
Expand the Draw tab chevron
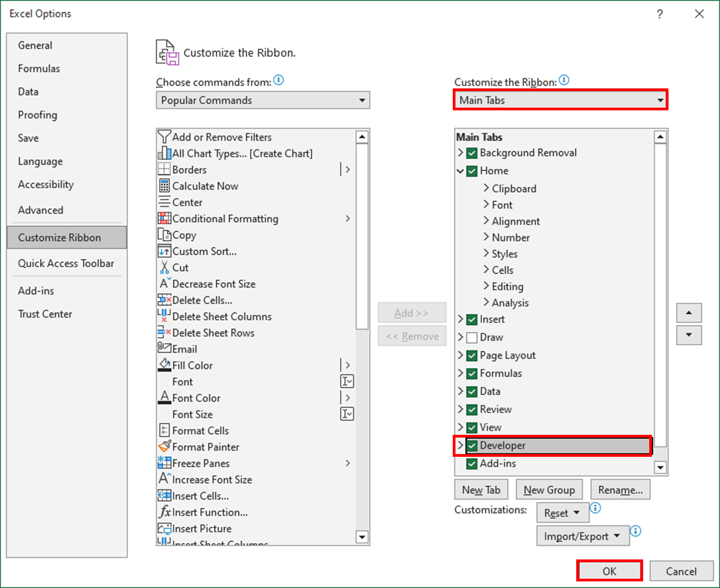coord(460,337)
